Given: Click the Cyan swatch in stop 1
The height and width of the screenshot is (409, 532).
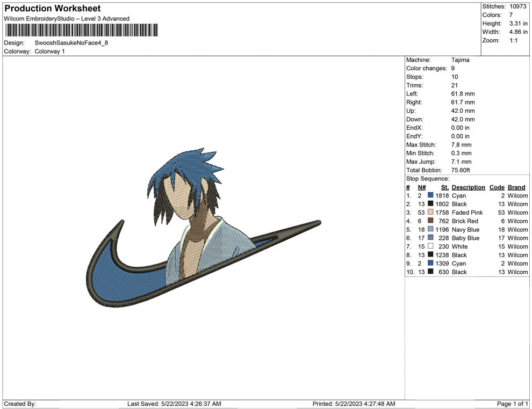Looking at the screenshot, I should click(x=430, y=196).
